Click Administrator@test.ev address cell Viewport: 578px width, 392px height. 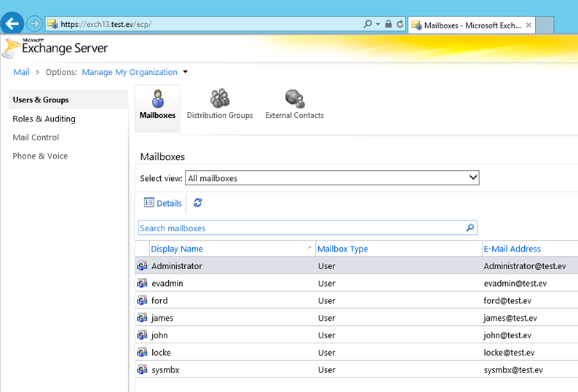[x=525, y=266]
